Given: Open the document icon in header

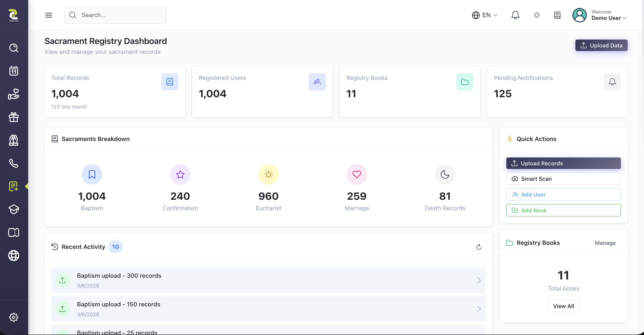Looking at the screenshot, I should (x=557, y=15).
